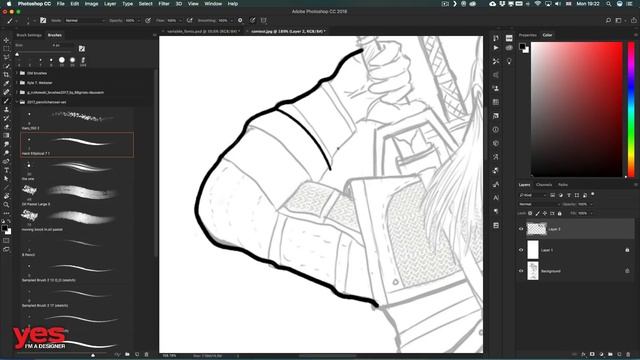Select the Oil Pastel Large brush preset

point(77,195)
